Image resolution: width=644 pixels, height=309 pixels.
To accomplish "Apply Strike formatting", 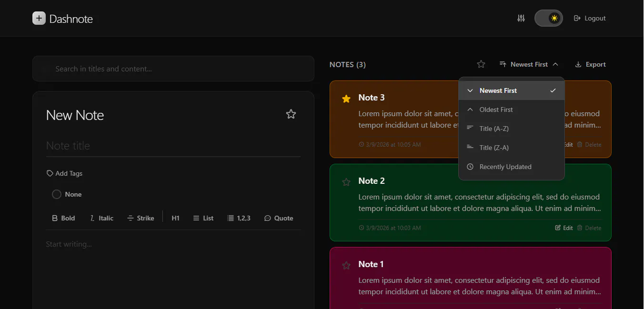I will pyautogui.click(x=141, y=218).
